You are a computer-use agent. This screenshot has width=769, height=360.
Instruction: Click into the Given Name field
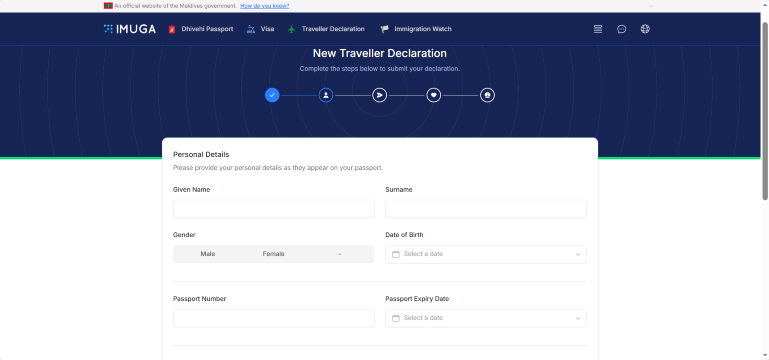click(x=274, y=209)
